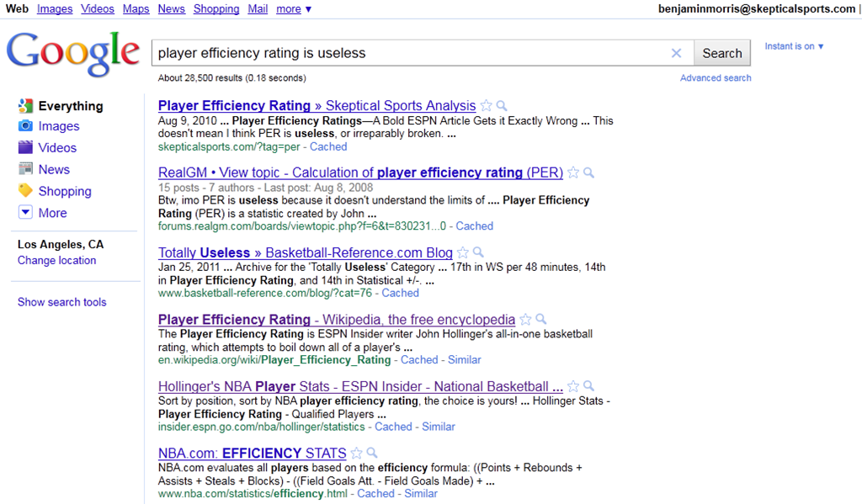862x504 pixels.
Task: Open Cached link for skepticalsports.com result
Action: [328, 146]
